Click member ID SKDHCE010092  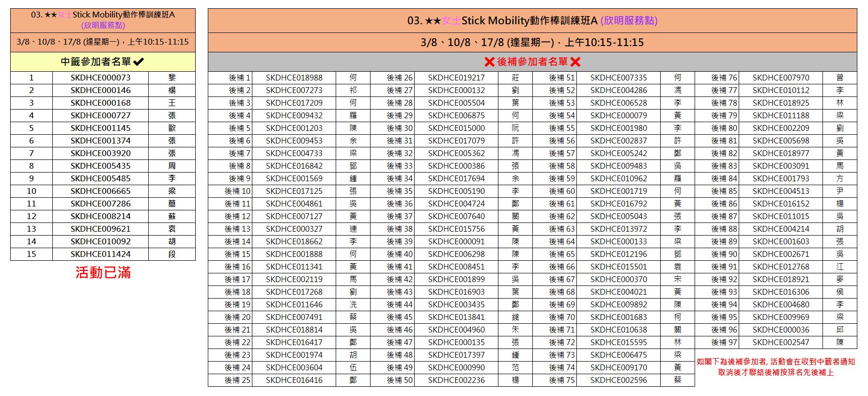click(x=100, y=241)
